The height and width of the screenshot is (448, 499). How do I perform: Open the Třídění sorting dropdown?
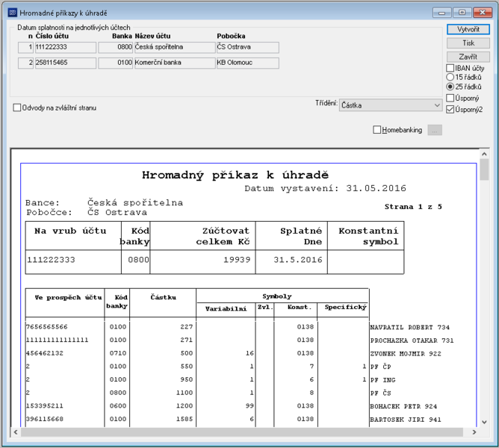point(391,105)
